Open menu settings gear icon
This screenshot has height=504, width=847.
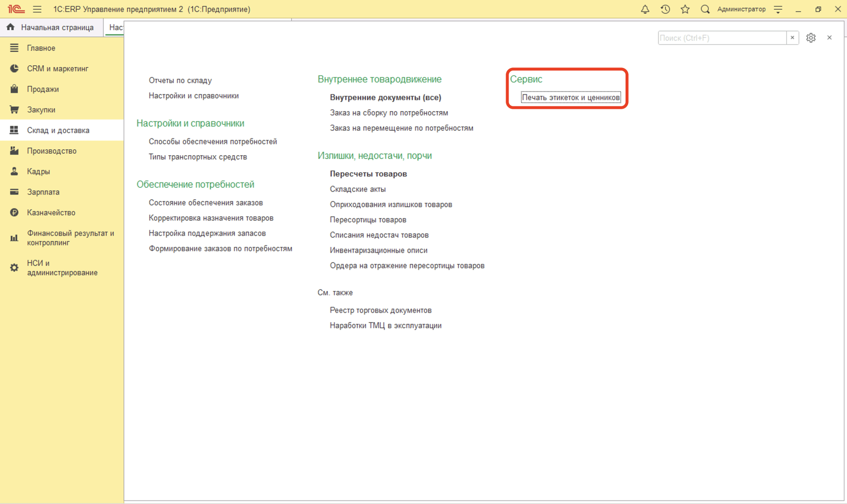(x=811, y=38)
